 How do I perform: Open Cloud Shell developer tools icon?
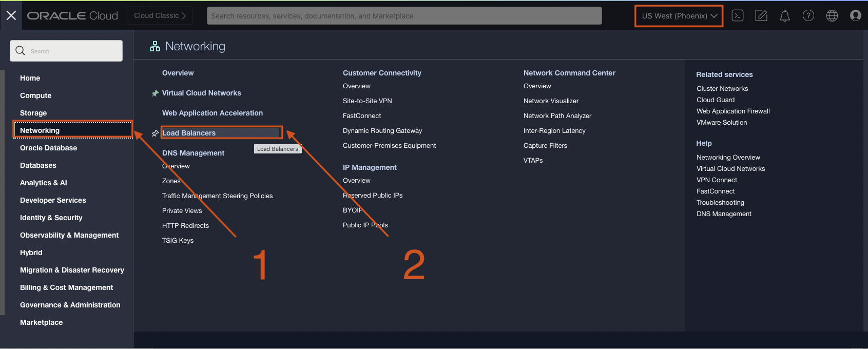coord(738,16)
